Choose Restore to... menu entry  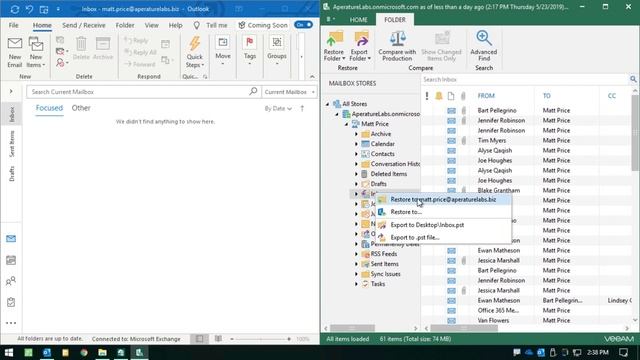pyautogui.click(x=443, y=212)
